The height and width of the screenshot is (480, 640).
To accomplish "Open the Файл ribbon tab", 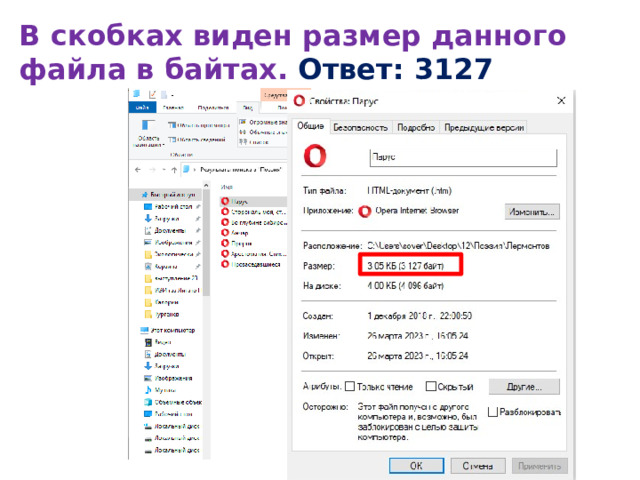I will (142, 107).
